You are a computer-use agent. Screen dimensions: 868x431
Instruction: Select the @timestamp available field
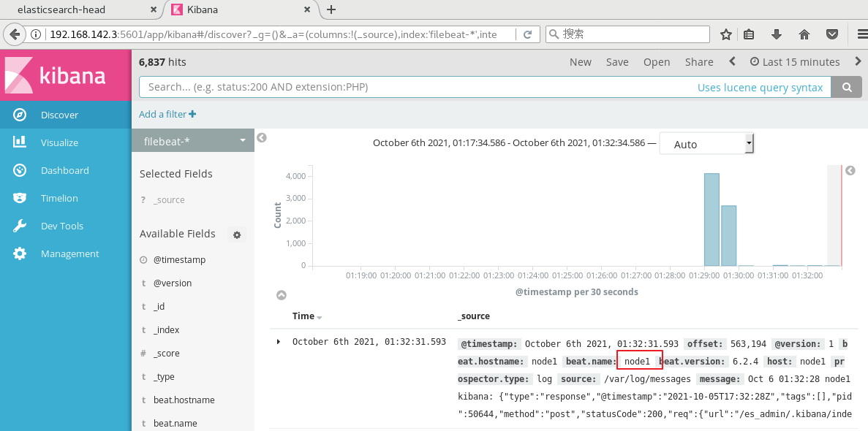179,259
